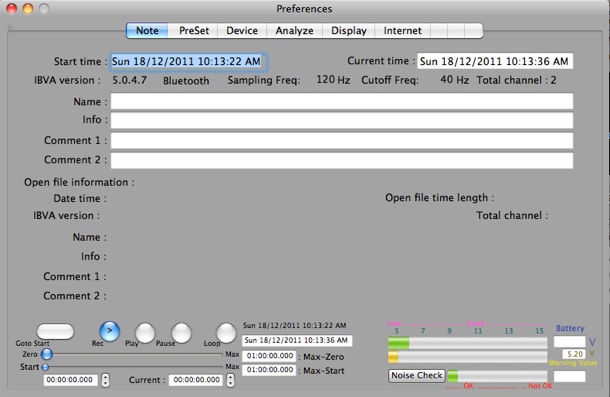Click the 'Open file time length :' label
The image size is (610, 397).
(440, 198)
